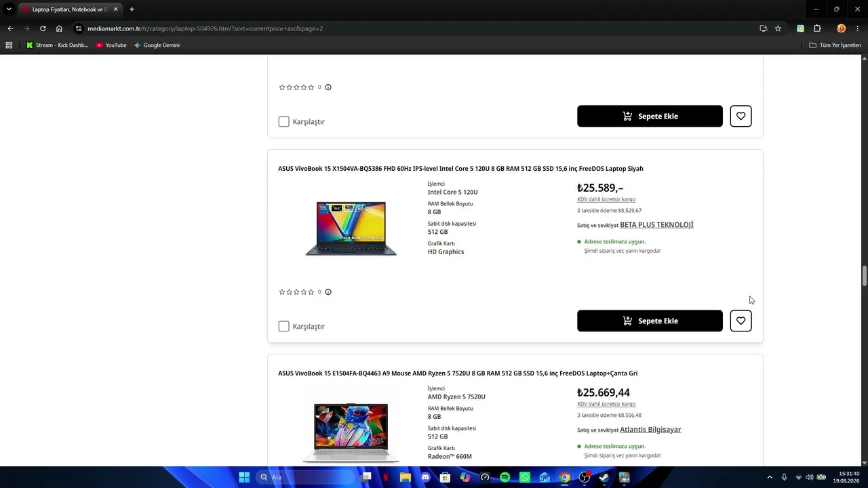Select the Laptop Fiyatları browser tab
Viewport: 868px width, 488px height.
(71, 9)
